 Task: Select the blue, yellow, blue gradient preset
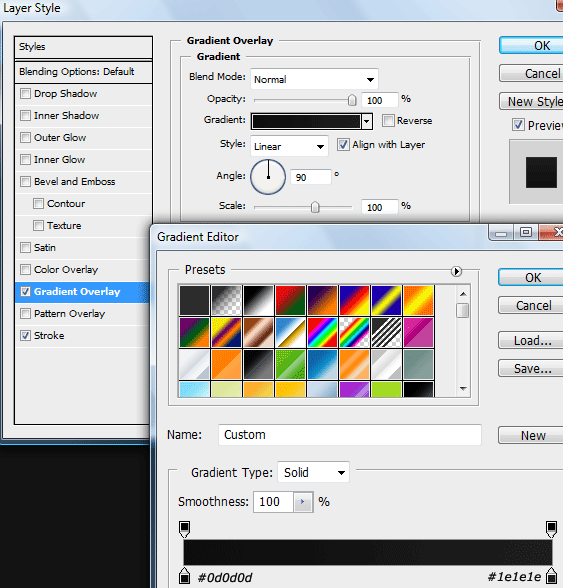pos(386,300)
